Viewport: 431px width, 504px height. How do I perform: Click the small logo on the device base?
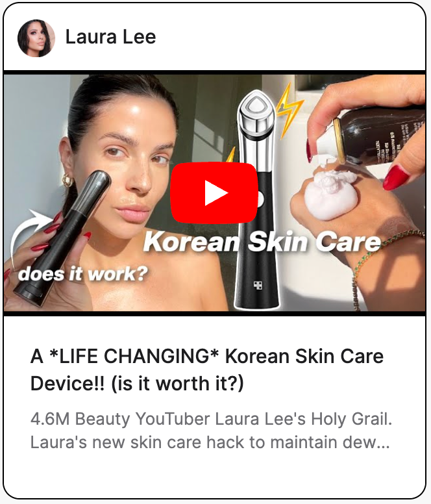[258, 284]
